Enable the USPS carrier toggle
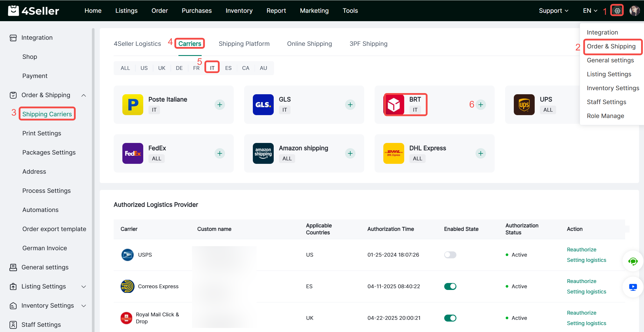644x332 pixels. click(x=450, y=255)
